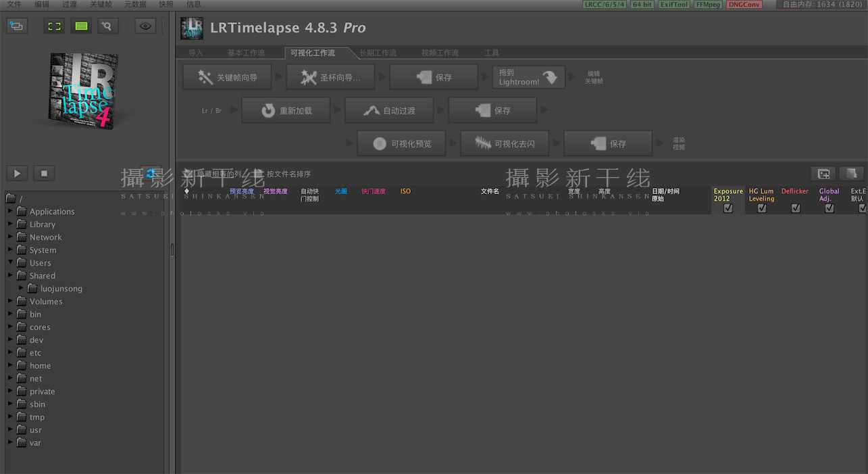Open the 编辑 menu
Image resolution: width=868 pixels, height=474 pixels.
[42, 4]
